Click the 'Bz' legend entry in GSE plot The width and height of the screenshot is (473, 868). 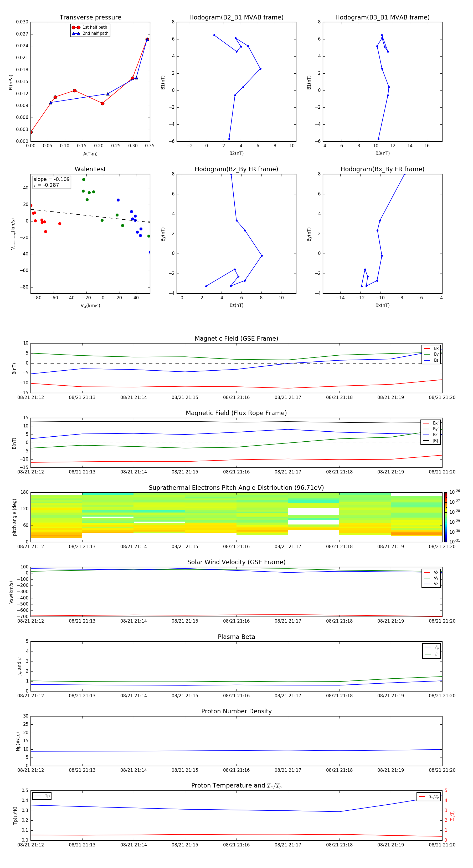(x=431, y=360)
